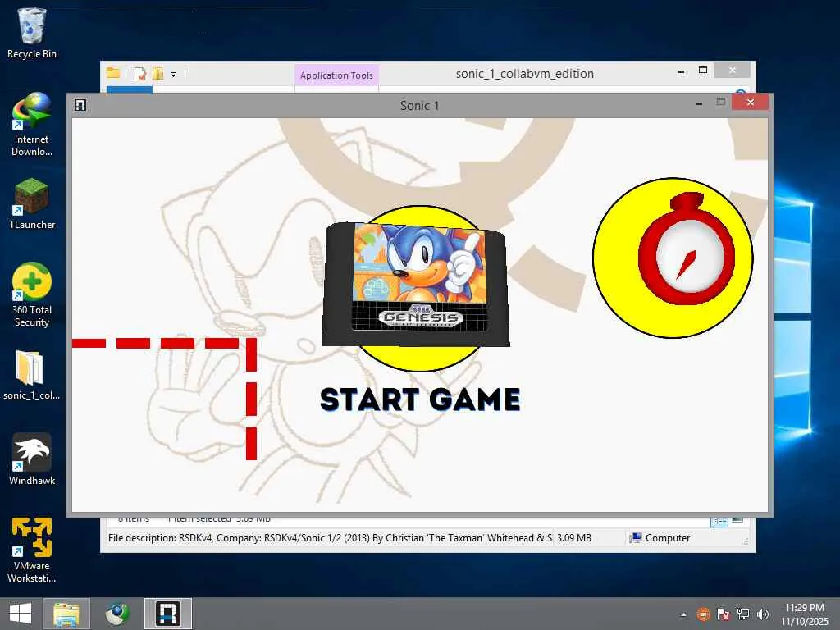Viewport: 840px width, 630px height.
Task: Maximize the sonic_1_collabvm_edition Explorer window
Action: click(703, 71)
